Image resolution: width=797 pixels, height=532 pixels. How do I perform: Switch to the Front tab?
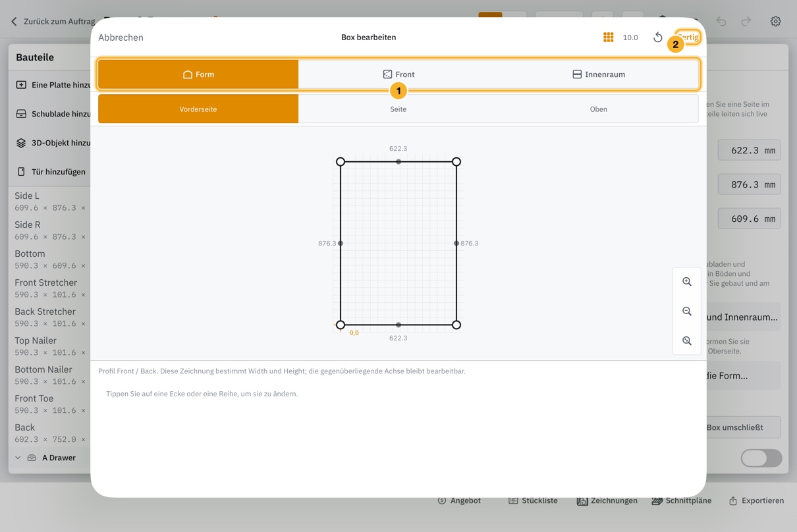click(x=398, y=74)
